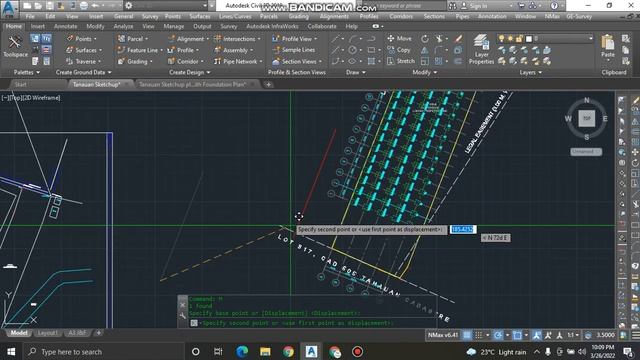The width and height of the screenshot is (640, 360).
Task: Switch to the Layout1 tab
Action: [x=47, y=333]
